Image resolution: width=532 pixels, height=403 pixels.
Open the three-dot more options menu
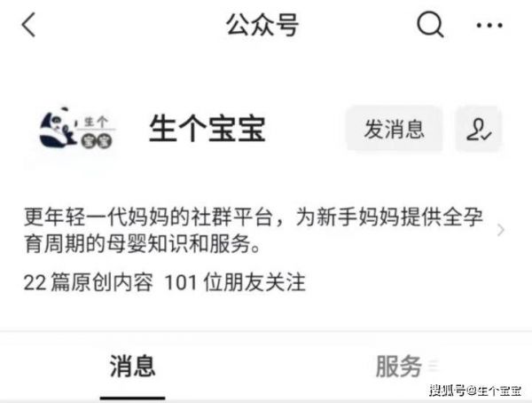(489, 25)
